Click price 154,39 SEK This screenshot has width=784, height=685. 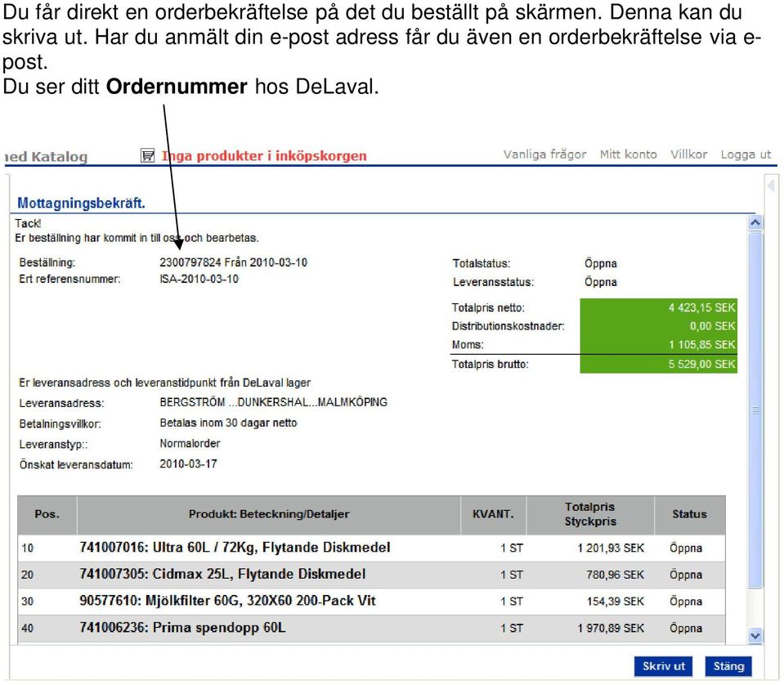(615, 602)
